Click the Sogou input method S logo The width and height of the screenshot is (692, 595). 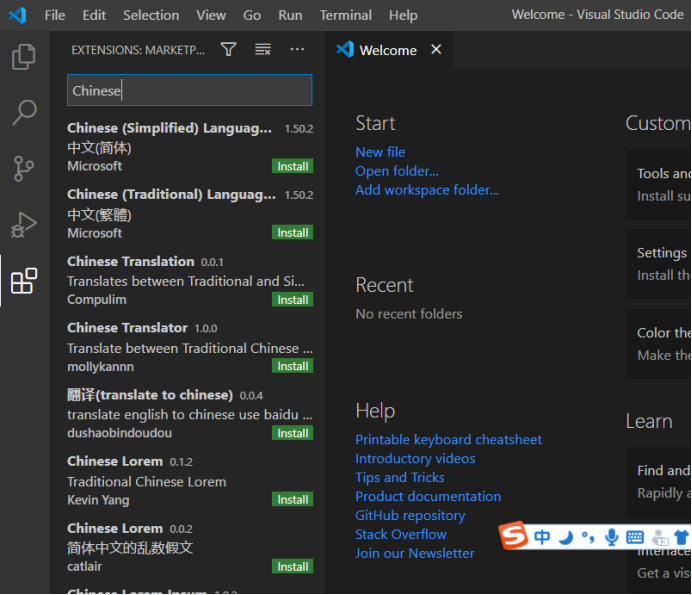513,535
